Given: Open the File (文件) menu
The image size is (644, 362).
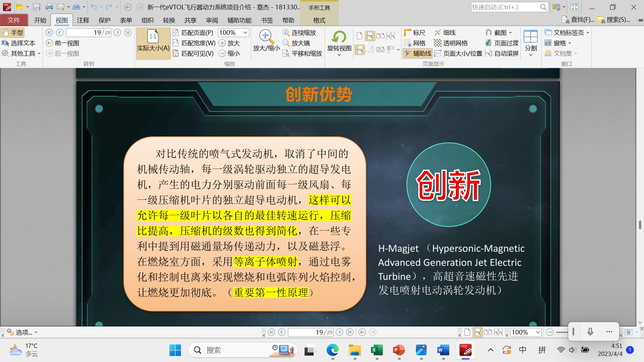Looking at the screenshot, I should click(x=14, y=20).
